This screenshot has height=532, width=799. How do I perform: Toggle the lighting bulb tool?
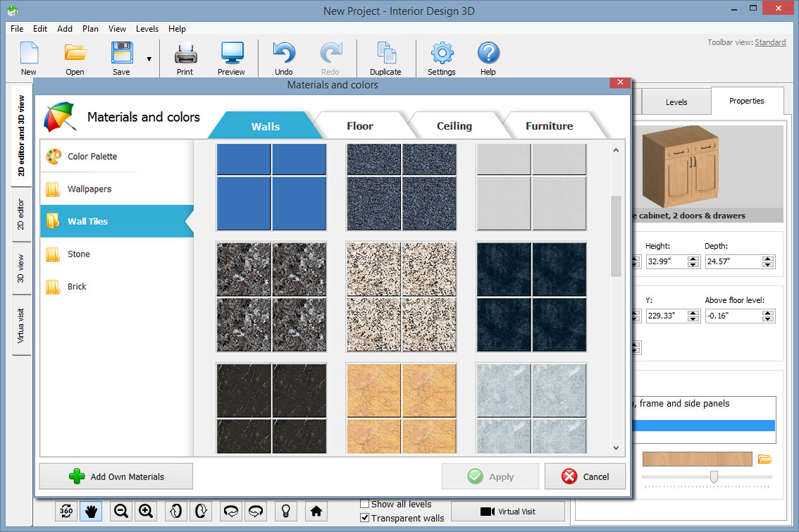(x=285, y=511)
